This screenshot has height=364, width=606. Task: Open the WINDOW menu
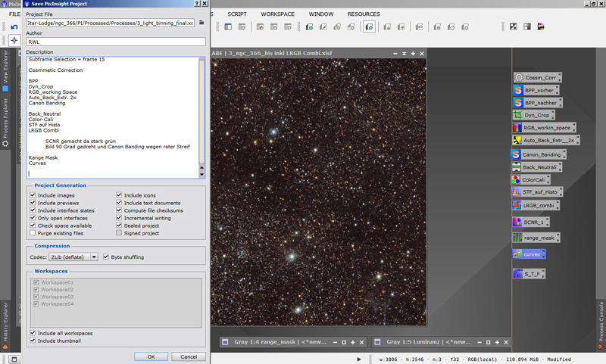320,14
